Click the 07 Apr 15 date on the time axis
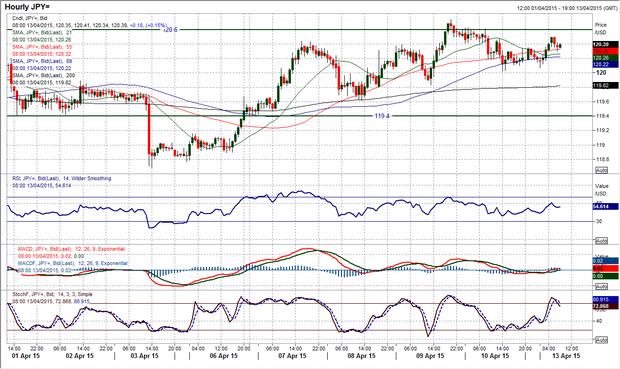Image resolution: width=620 pixels, height=369 pixels. (292, 356)
